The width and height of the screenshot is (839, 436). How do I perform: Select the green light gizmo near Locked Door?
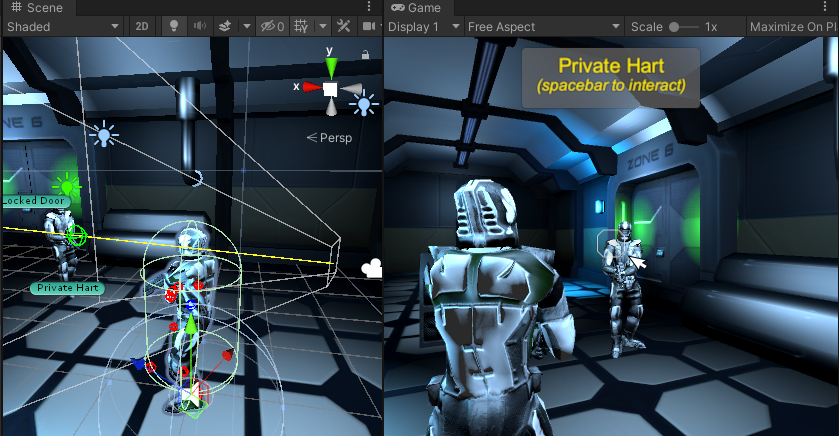67,186
